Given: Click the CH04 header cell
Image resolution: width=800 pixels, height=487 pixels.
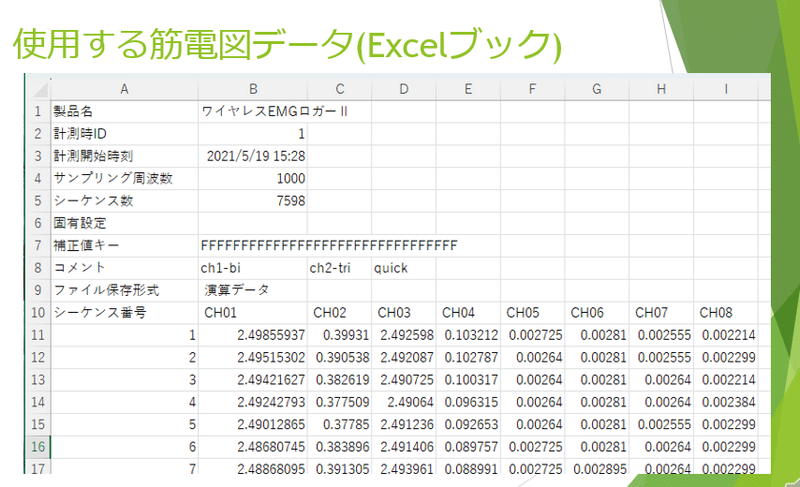Looking at the screenshot, I should coord(468,313).
